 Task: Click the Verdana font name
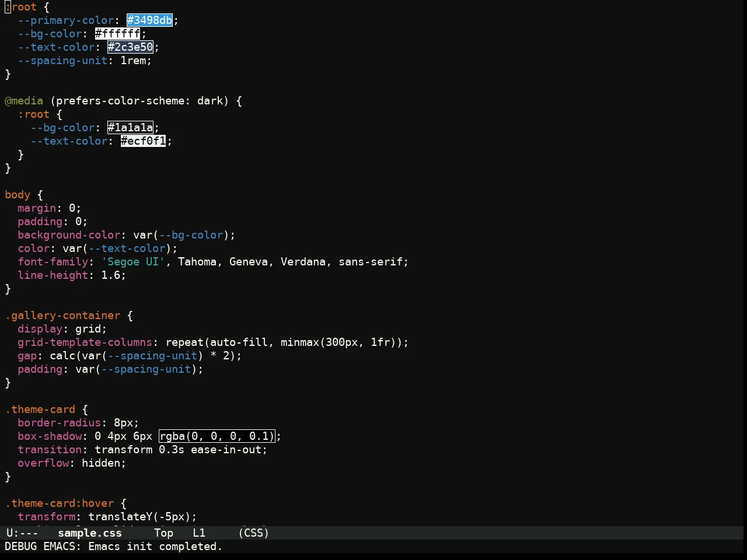click(303, 262)
